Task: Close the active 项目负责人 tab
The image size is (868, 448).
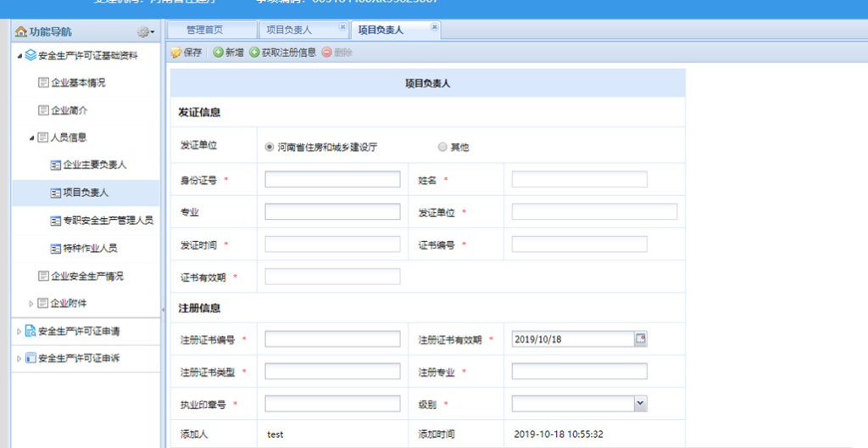Action: (435, 27)
